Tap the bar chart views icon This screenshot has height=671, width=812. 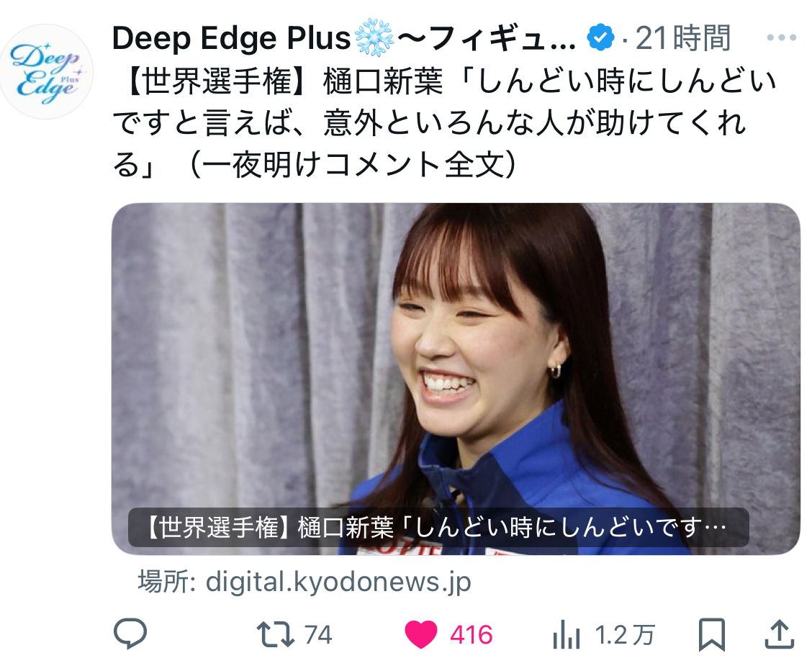(x=566, y=635)
